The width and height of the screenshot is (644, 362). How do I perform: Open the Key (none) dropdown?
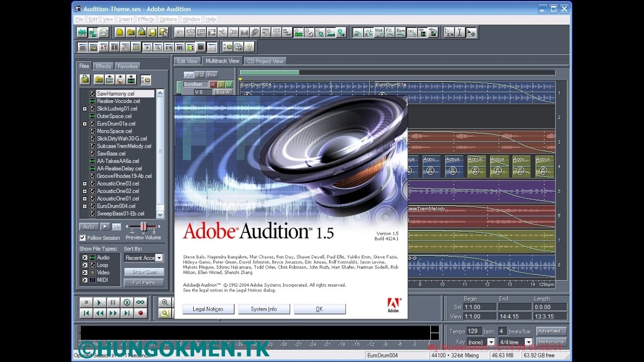(x=491, y=342)
